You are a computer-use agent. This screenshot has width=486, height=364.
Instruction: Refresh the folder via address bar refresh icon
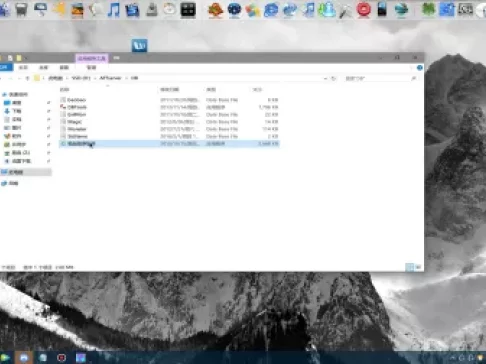point(333,78)
